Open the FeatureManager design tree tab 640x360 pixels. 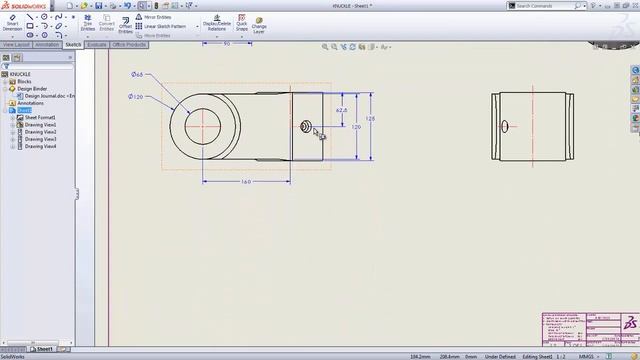(6, 58)
